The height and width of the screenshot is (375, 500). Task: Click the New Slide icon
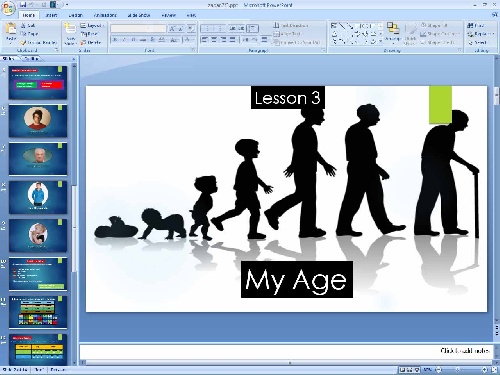[x=70, y=29]
